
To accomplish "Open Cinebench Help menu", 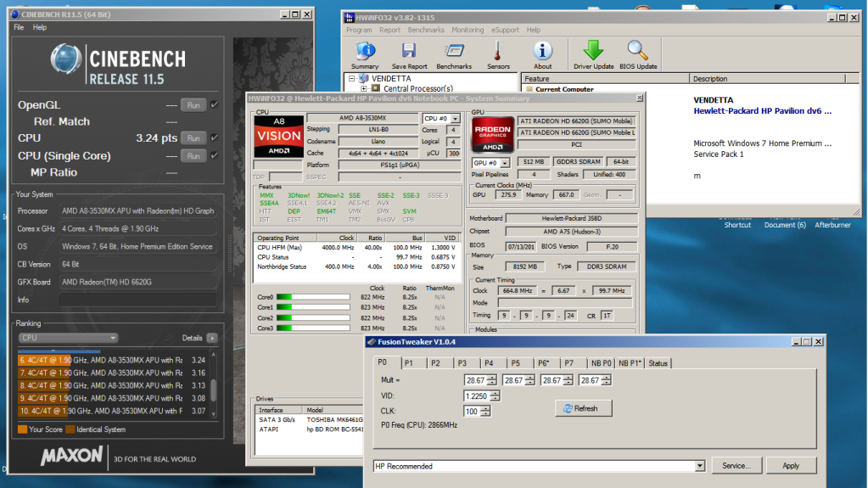I will [40, 27].
